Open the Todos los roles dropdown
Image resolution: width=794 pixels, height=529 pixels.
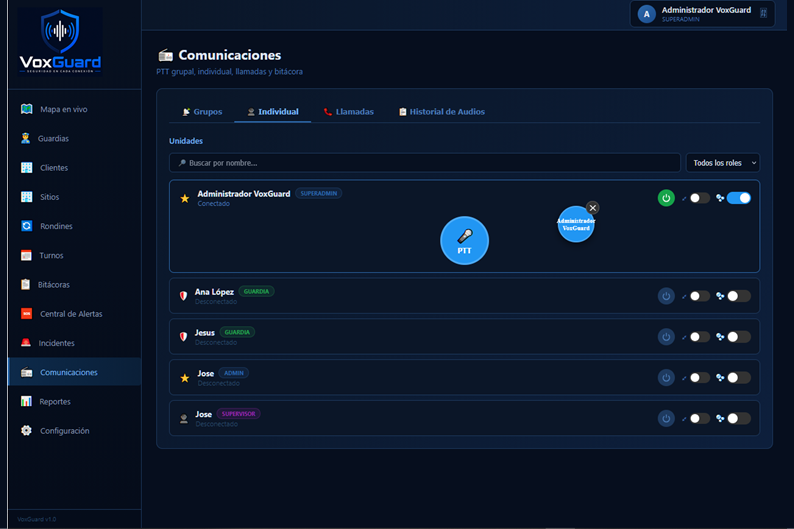(723, 163)
